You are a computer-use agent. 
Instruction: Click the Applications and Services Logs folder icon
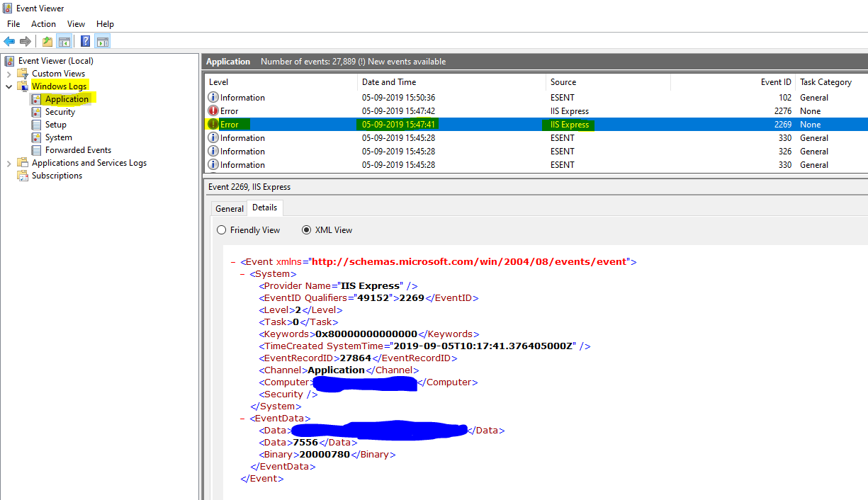(x=23, y=163)
